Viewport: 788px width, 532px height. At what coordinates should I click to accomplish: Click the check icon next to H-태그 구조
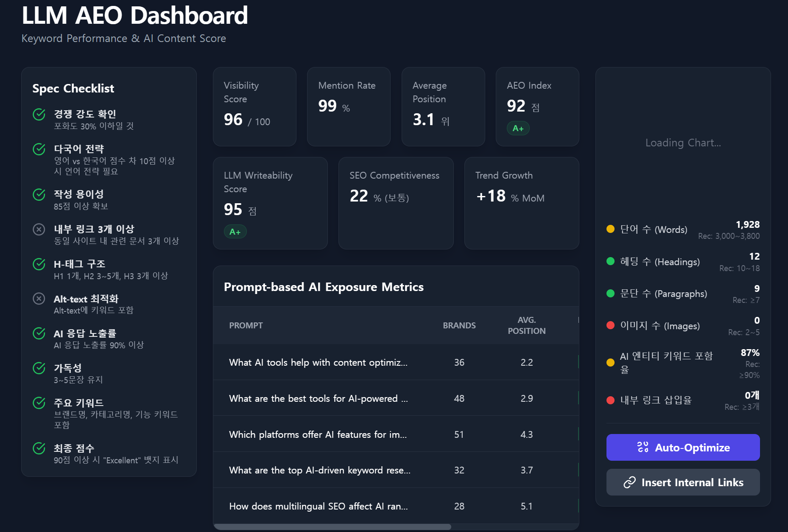pyautogui.click(x=39, y=264)
